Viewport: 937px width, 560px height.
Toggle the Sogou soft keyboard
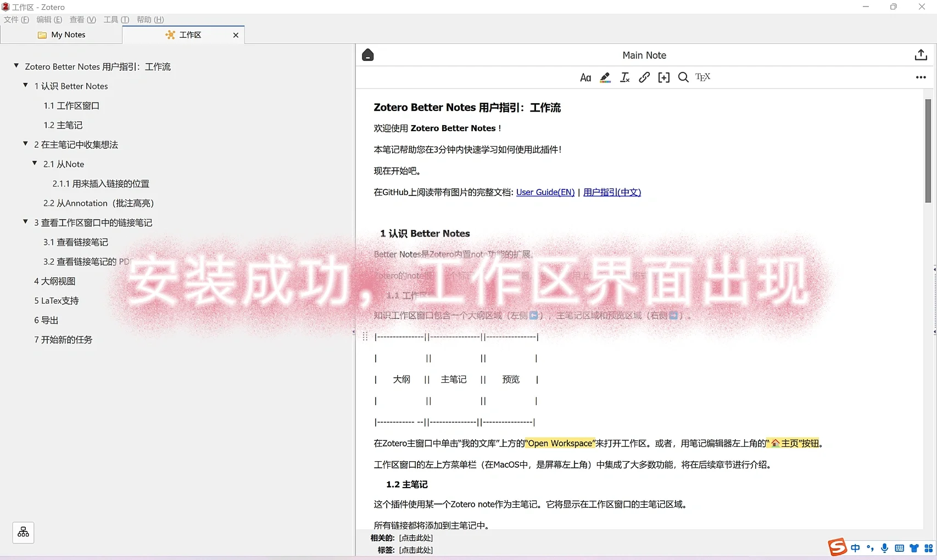tap(899, 547)
